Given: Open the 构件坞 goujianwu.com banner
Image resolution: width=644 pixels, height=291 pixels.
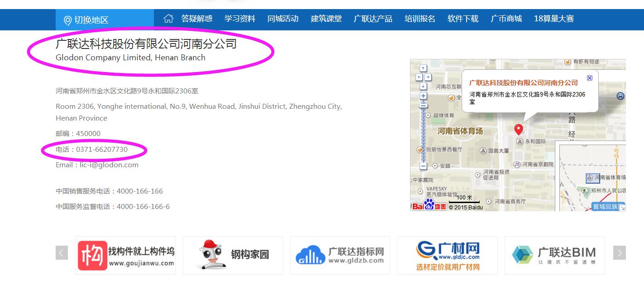Looking at the screenshot, I should coord(125,255).
